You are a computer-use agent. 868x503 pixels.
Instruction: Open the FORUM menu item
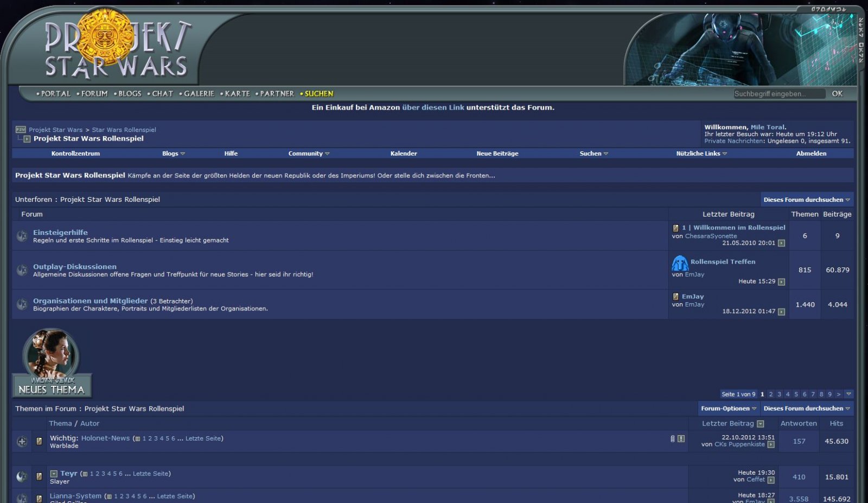coord(94,94)
